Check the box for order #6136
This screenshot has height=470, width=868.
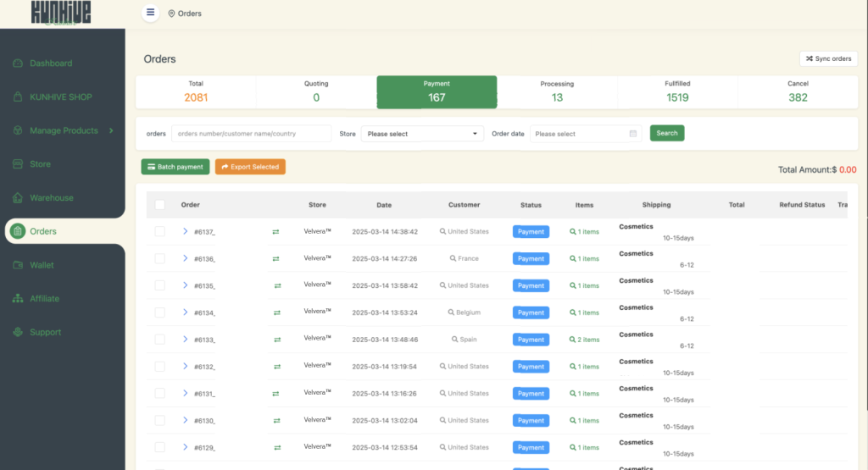160,258
